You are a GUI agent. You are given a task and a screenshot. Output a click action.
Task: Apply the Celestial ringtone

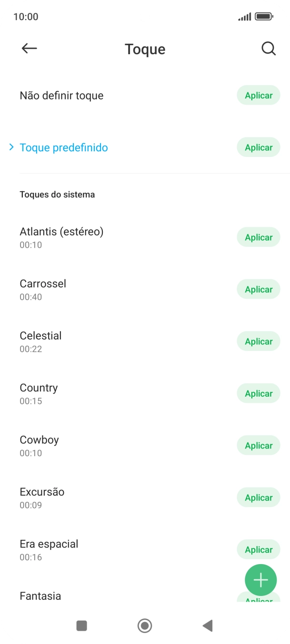258,341
